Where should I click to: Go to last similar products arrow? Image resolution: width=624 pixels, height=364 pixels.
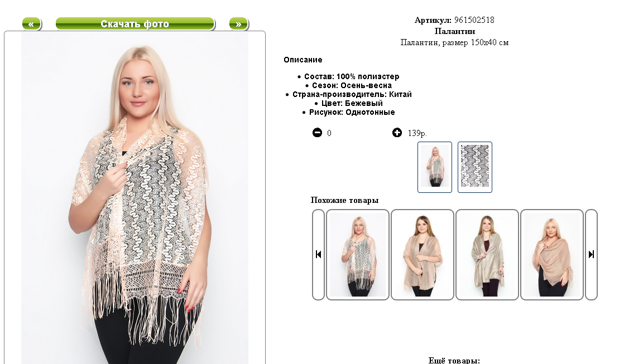[592, 255]
